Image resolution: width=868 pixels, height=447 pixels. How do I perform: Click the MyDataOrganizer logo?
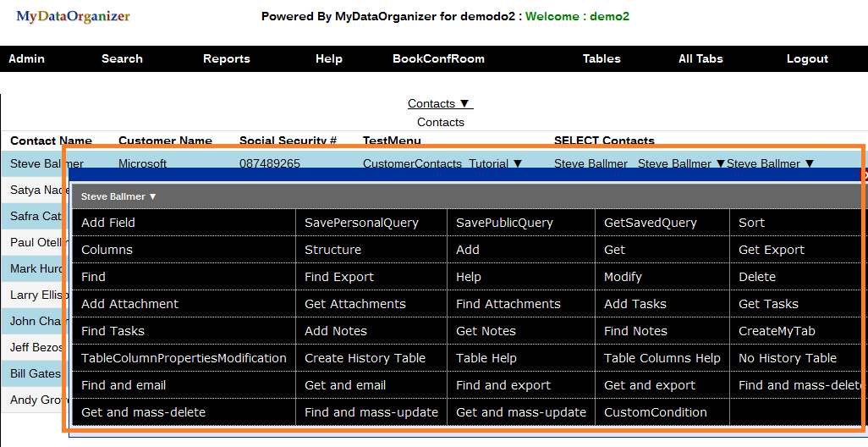pos(74,17)
